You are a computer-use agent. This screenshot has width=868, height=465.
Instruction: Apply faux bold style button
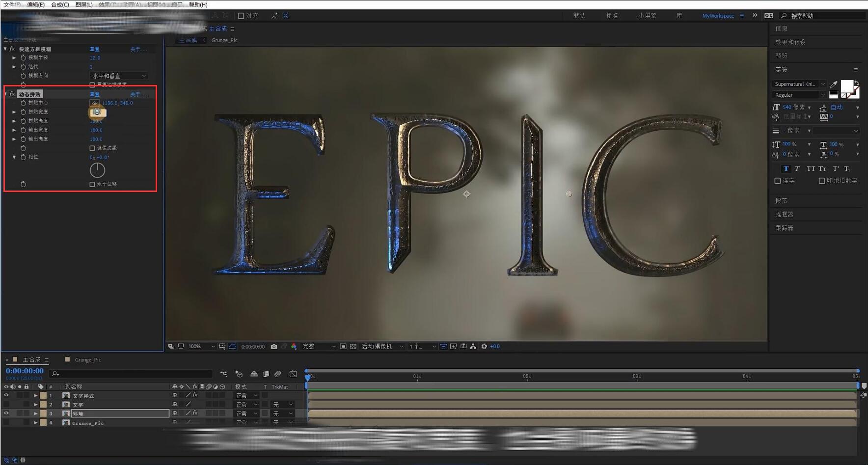tap(786, 169)
